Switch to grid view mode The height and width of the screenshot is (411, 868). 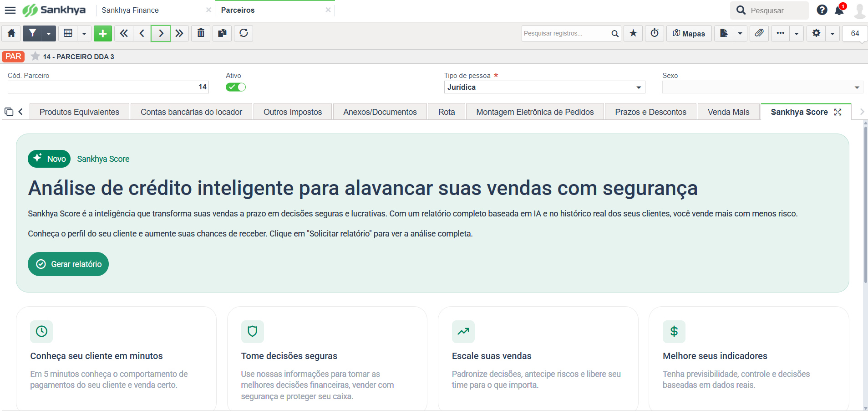68,33
